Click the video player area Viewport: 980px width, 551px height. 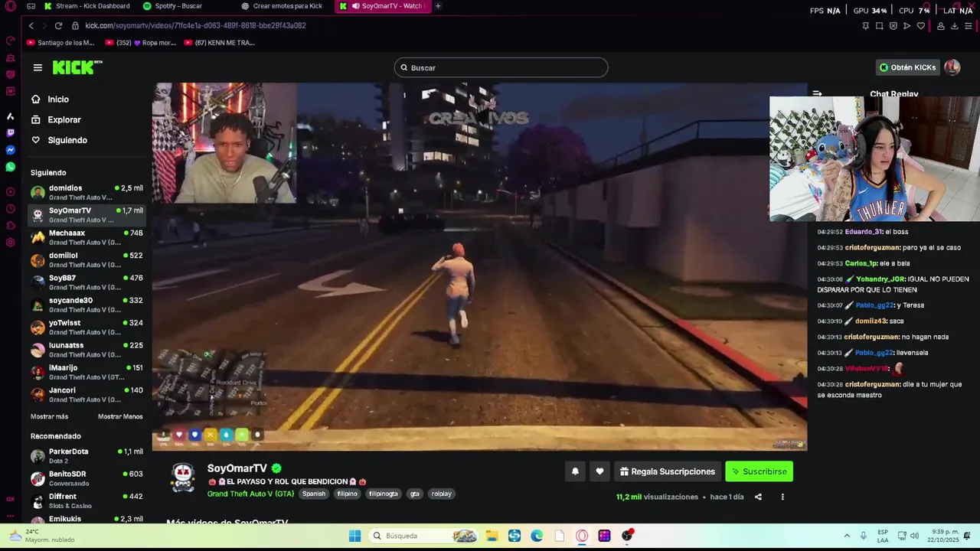(x=479, y=266)
